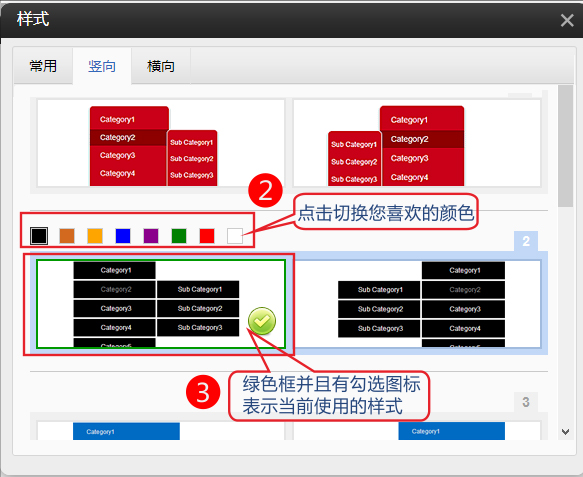This screenshot has height=477, width=583.
Task: Select the purple color swatch
Action: (x=151, y=236)
